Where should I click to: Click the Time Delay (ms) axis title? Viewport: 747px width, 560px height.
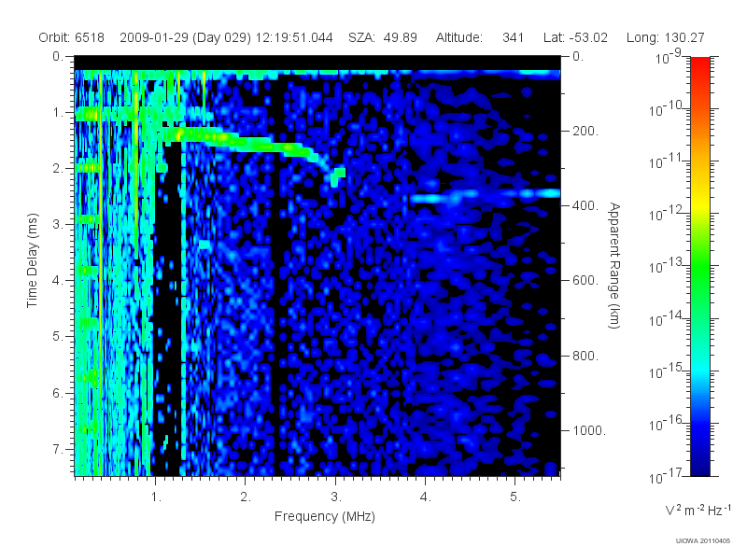click(x=32, y=260)
